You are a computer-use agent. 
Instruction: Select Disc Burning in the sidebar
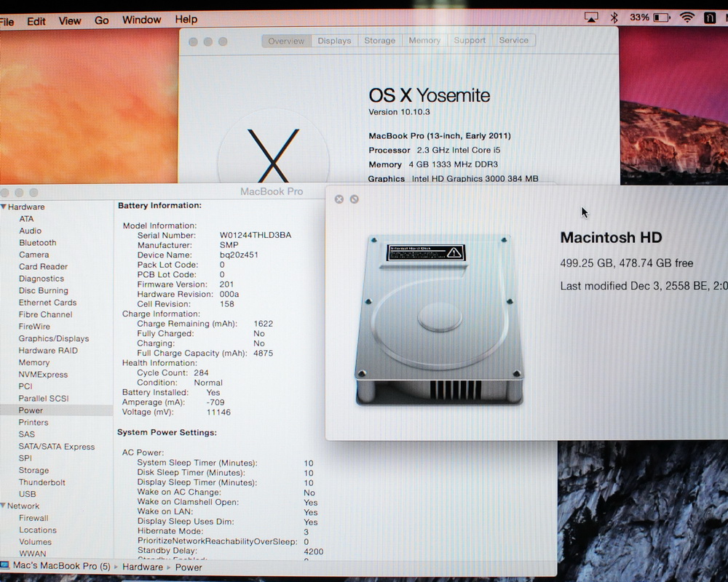click(44, 290)
